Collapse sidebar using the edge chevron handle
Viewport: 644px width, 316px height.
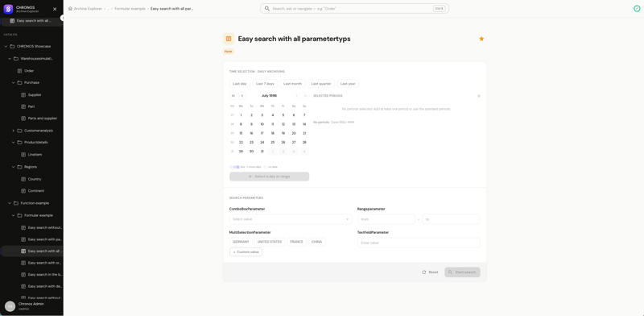click(63, 18)
